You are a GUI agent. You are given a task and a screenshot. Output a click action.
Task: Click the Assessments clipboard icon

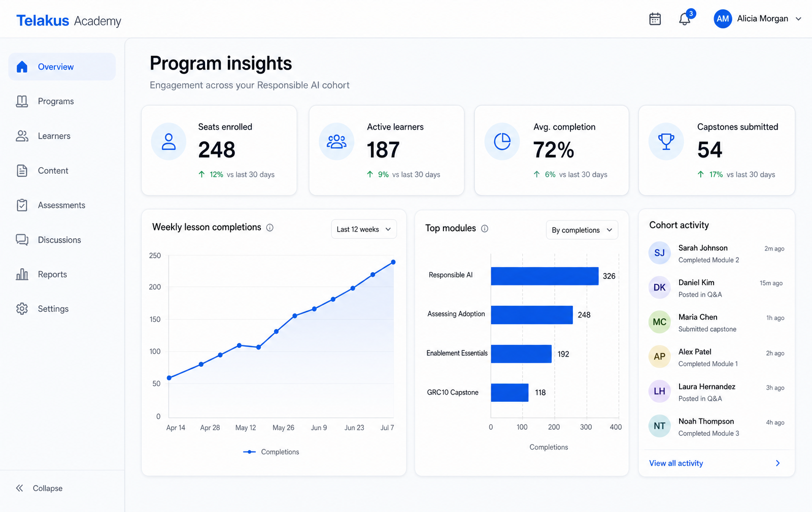coord(22,205)
